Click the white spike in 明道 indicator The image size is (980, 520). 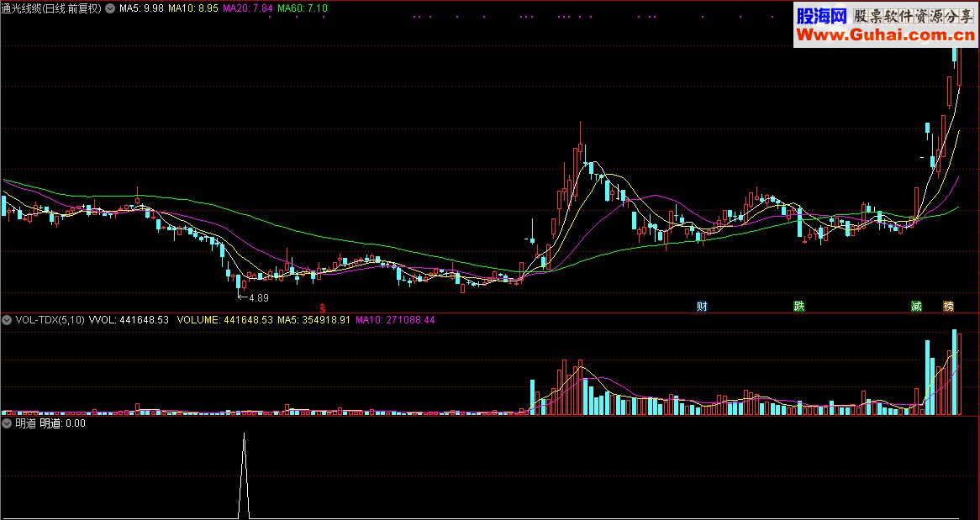coord(244,475)
